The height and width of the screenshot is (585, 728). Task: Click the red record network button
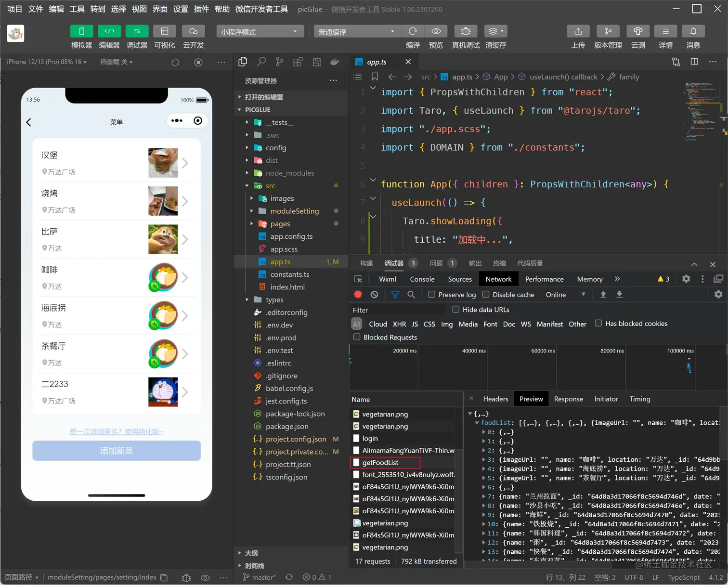tap(358, 295)
